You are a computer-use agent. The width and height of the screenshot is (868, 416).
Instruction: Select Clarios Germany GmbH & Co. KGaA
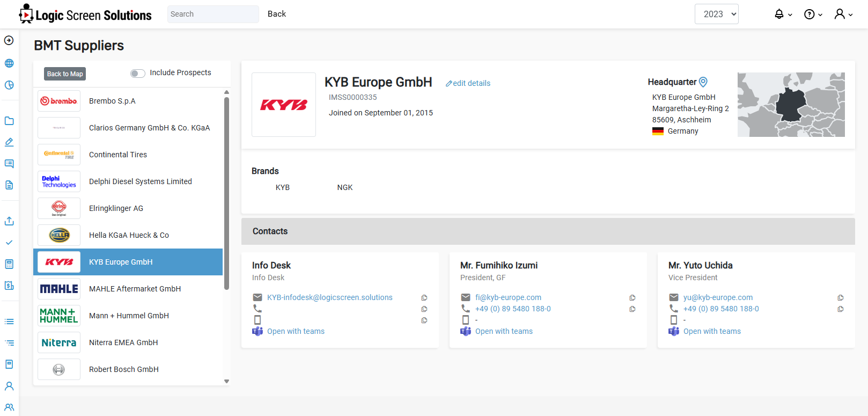click(128, 128)
